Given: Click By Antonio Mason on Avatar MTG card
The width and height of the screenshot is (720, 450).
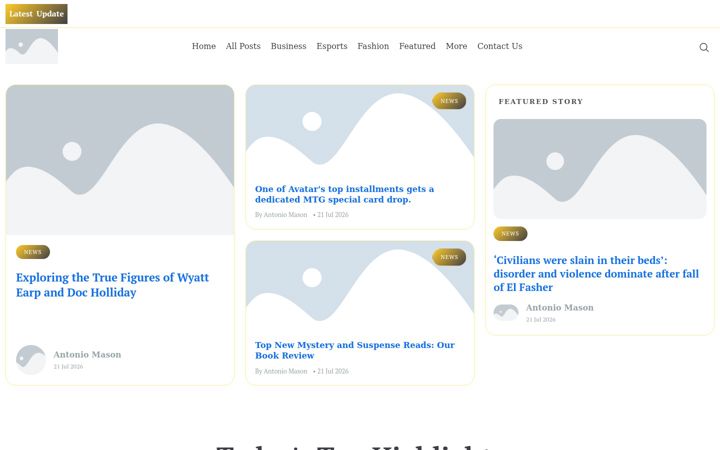Looking at the screenshot, I should [281, 214].
